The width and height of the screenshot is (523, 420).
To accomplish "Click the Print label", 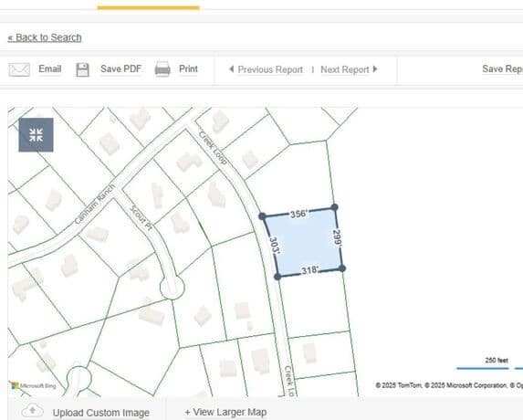I will point(188,69).
